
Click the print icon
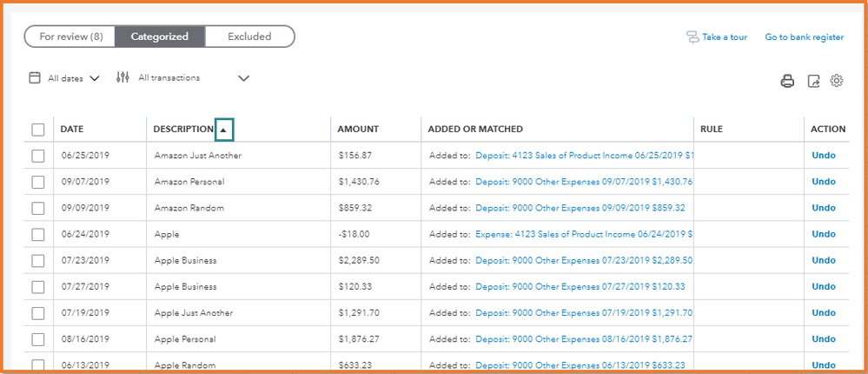(787, 81)
